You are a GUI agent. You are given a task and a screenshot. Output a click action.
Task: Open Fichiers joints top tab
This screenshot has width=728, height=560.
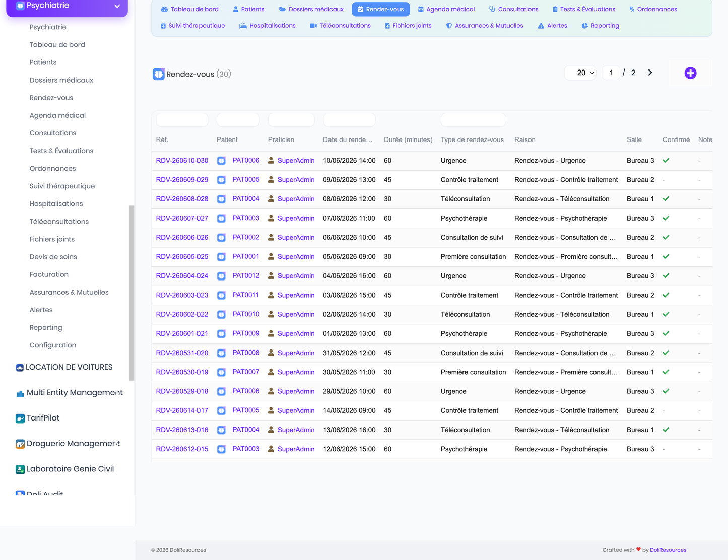point(408,26)
